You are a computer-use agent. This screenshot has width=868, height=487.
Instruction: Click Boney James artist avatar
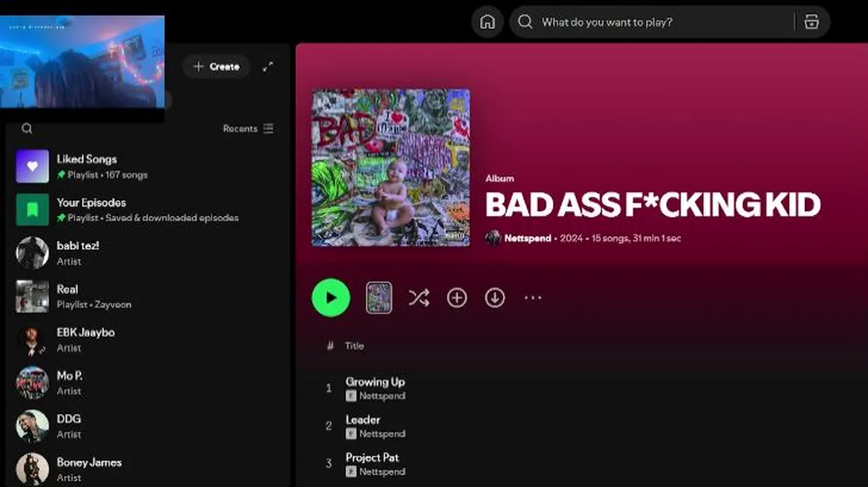point(32,469)
